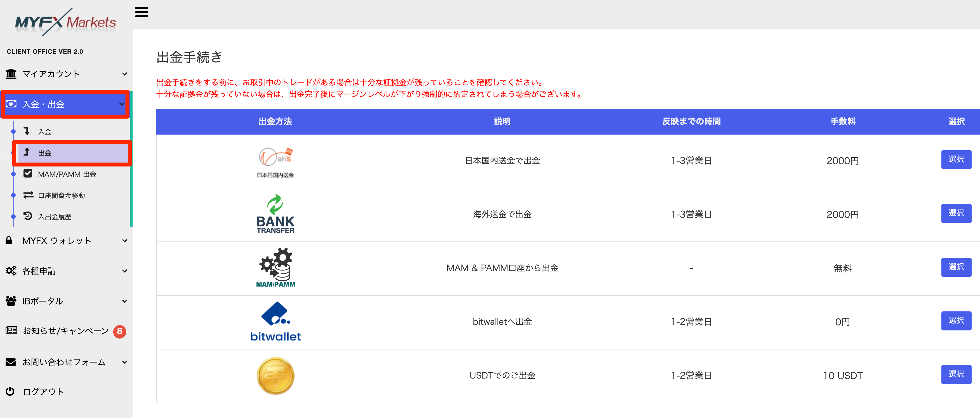980x418 pixels.
Task: Click the MYFX Markets logo
Action: click(65, 22)
